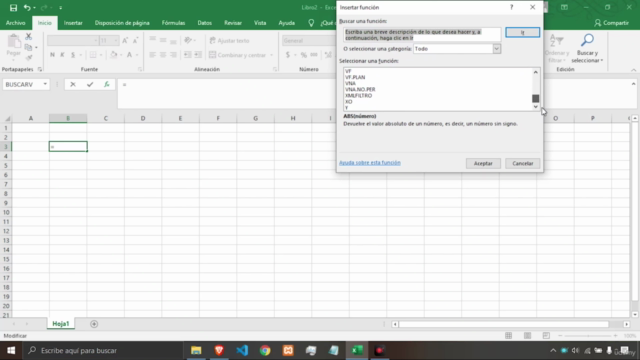
Task: Click the fill color bucket icon
Action: [x=113, y=55]
